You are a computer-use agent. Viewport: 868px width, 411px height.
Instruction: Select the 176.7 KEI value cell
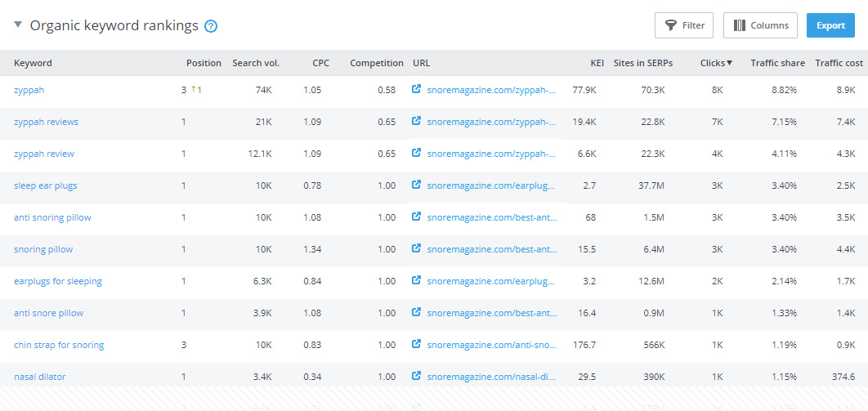tap(586, 345)
